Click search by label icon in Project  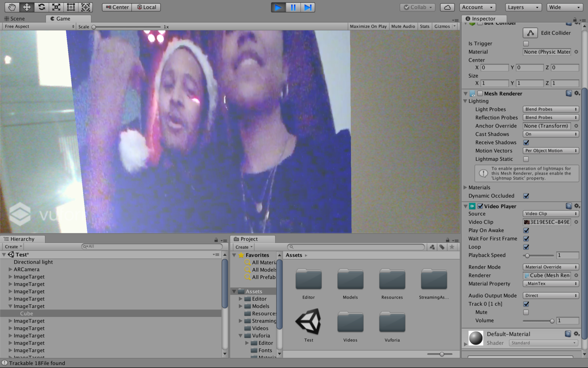click(442, 247)
